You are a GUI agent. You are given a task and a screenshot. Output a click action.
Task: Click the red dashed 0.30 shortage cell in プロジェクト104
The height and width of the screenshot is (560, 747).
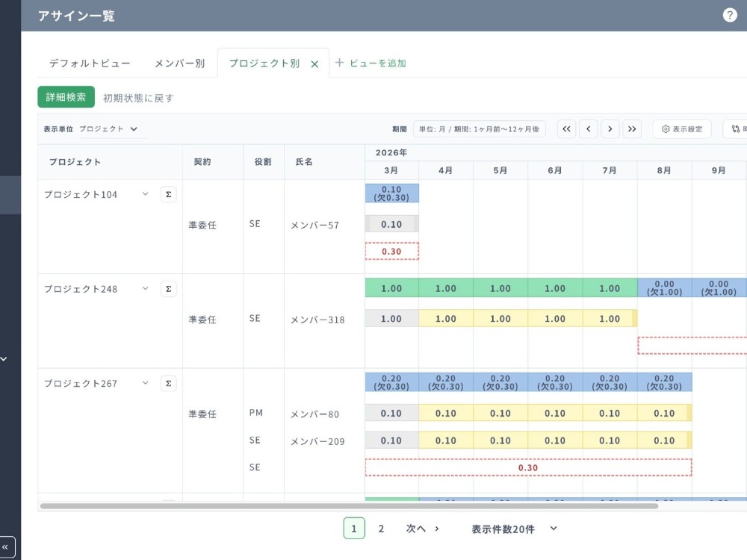(x=392, y=251)
